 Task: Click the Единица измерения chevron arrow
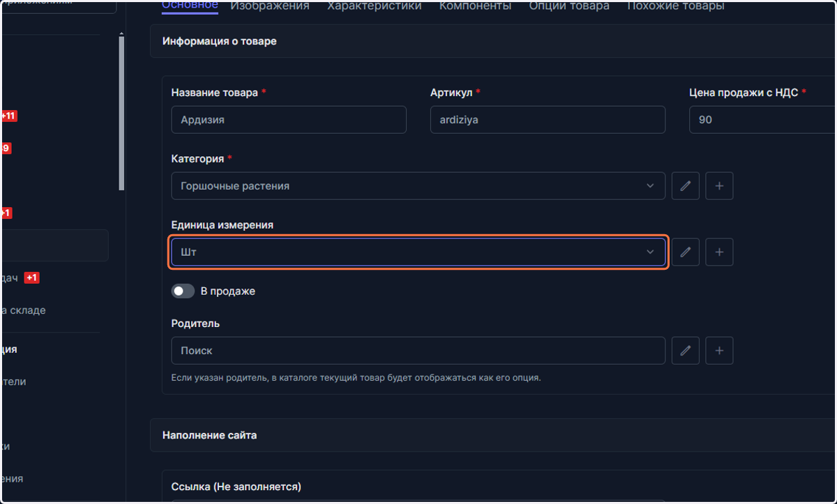[650, 252]
